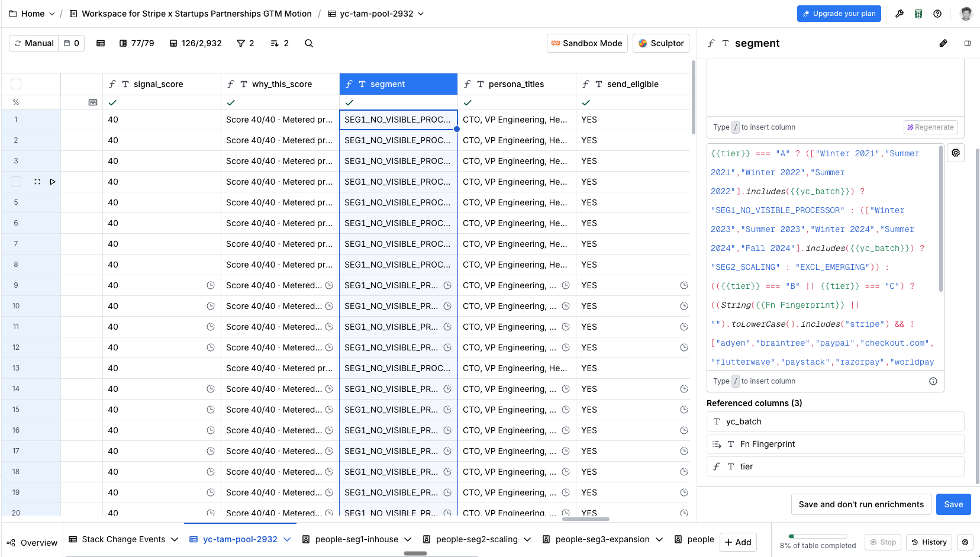
Task: Click inside the formula code editor
Action: tap(823, 257)
